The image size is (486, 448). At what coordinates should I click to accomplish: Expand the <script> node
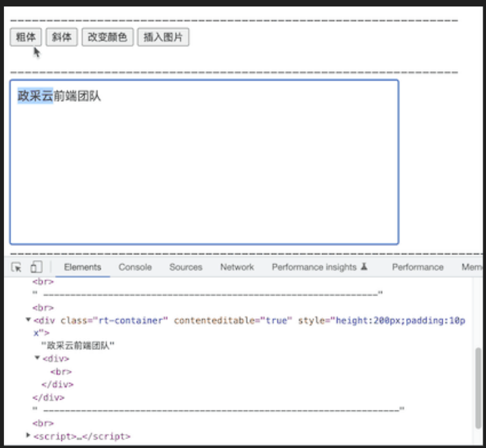point(28,435)
